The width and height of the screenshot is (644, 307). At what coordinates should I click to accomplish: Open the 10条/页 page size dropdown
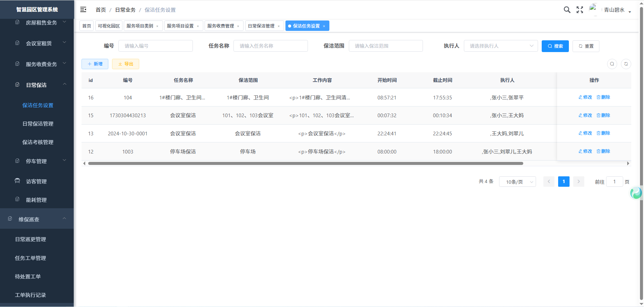(x=517, y=182)
